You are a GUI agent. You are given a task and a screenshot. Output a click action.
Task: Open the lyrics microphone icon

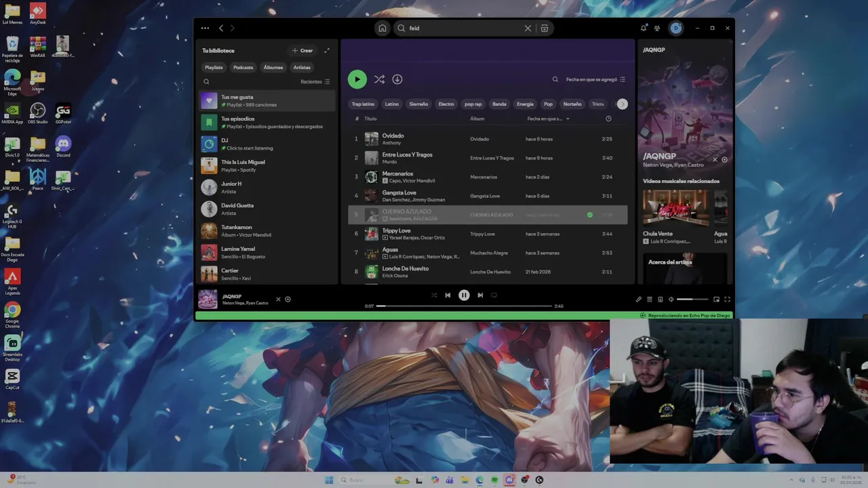[x=638, y=300]
